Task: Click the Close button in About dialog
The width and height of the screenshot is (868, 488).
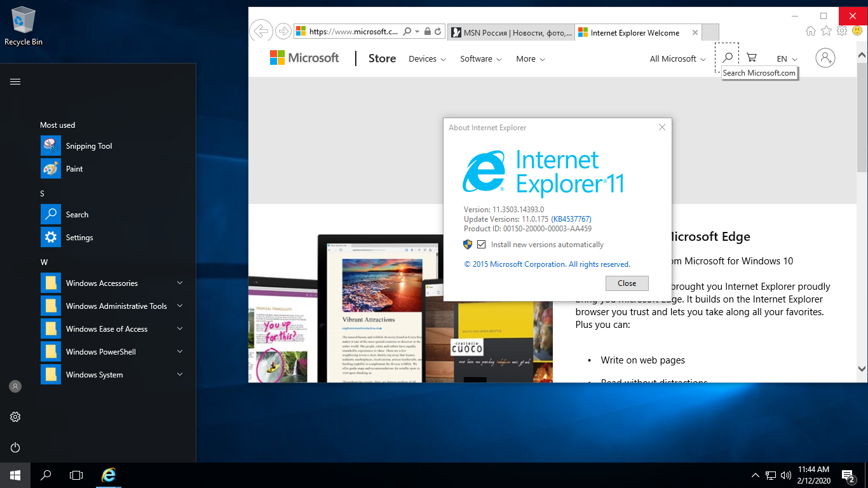Action: pos(627,283)
